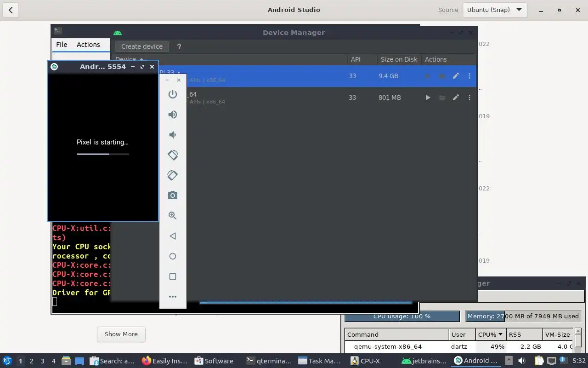Open Device Manager help question mark
Image resolution: width=588 pixels, height=368 pixels.
[x=179, y=46]
